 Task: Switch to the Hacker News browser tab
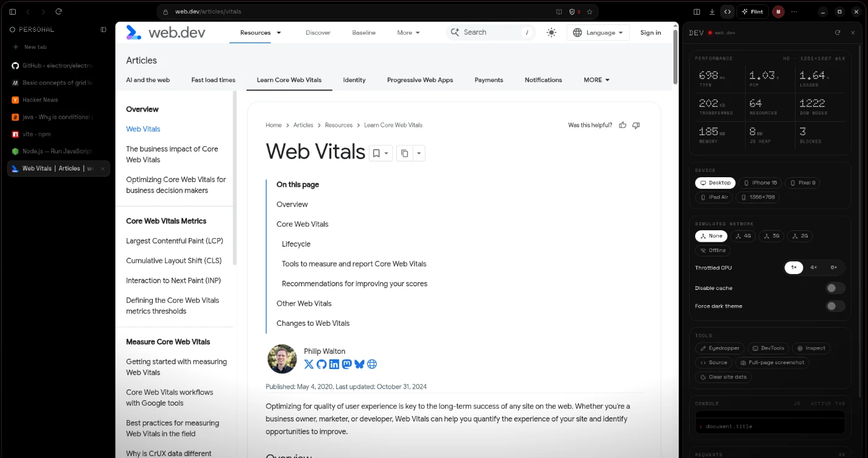tap(58, 100)
